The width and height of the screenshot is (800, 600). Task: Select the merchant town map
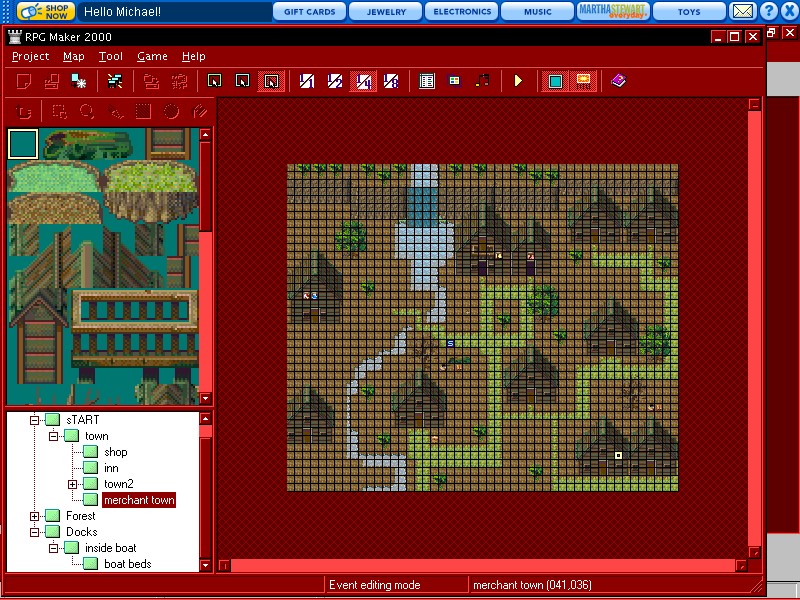[x=139, y=500]
